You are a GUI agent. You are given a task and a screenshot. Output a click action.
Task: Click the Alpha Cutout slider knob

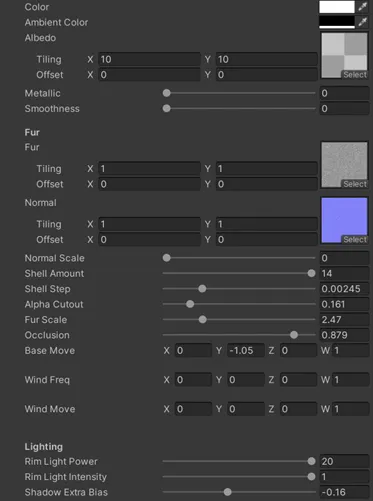(190, 304)
